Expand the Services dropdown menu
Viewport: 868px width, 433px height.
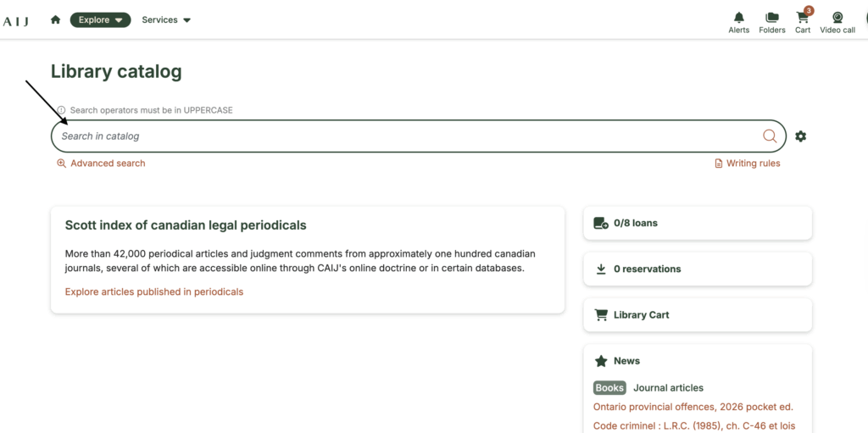point(166,19)
